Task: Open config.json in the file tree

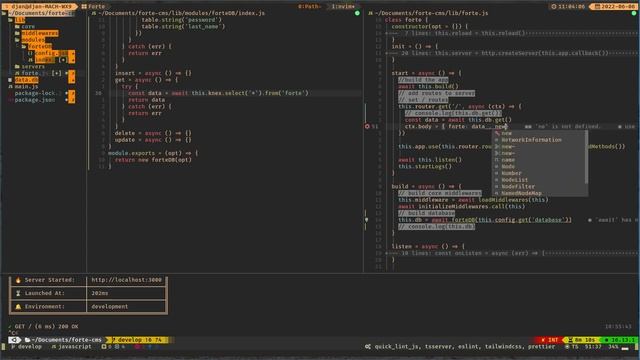Action: pos(51,53)
